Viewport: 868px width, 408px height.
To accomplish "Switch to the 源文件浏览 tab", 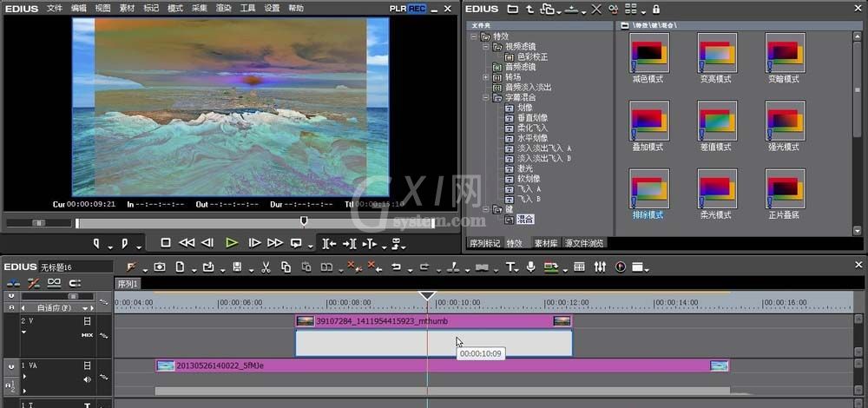I will [583, 243].
